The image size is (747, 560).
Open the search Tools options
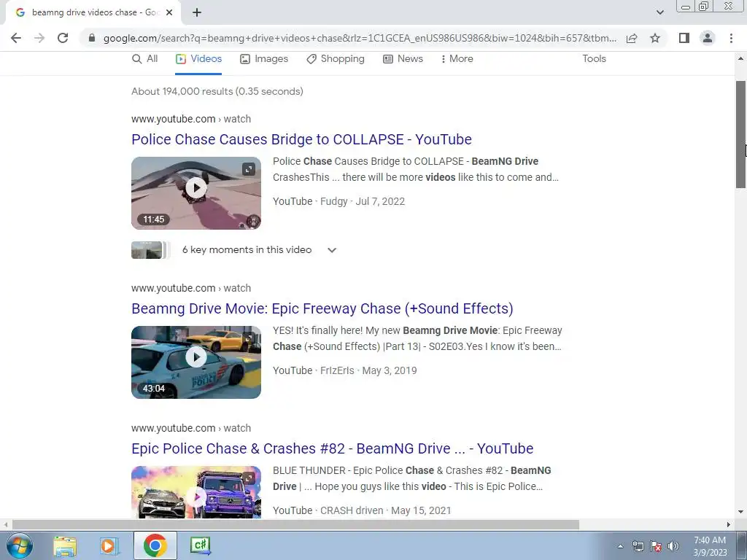click(x=594, y=58)
